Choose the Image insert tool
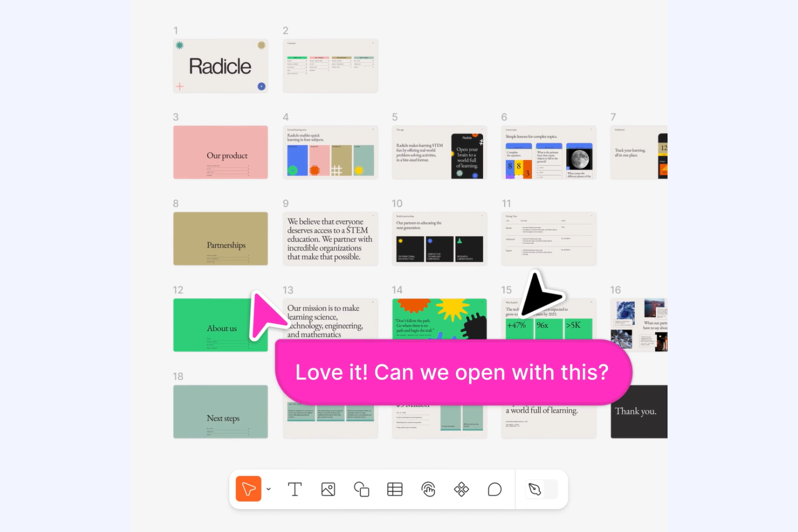Viewport: 798px width, 532px height. pyautogui.click(x=328, y=489)
